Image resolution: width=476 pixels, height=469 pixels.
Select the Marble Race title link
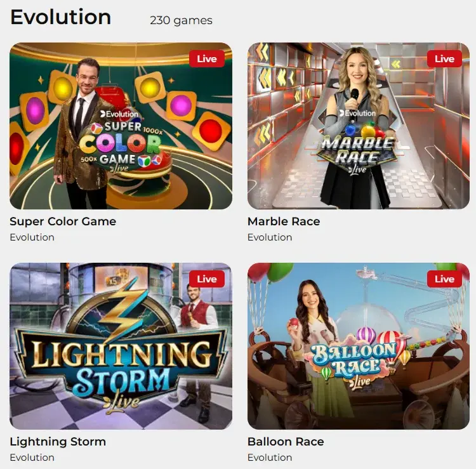pyautogui.click(x=284, y=221)
